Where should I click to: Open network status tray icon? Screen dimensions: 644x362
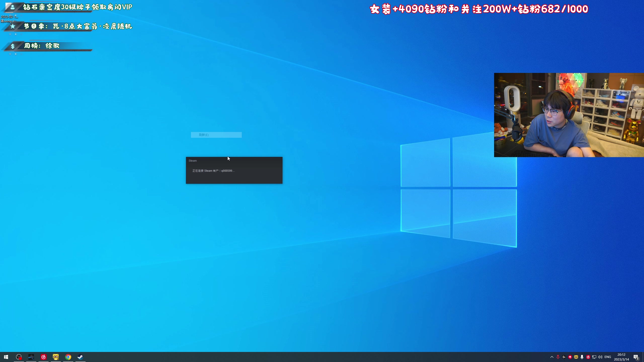(594, 357)
